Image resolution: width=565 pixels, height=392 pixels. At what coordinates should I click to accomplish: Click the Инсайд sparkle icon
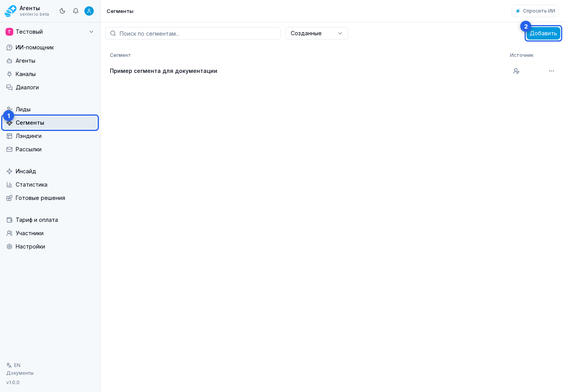(9, 171)
